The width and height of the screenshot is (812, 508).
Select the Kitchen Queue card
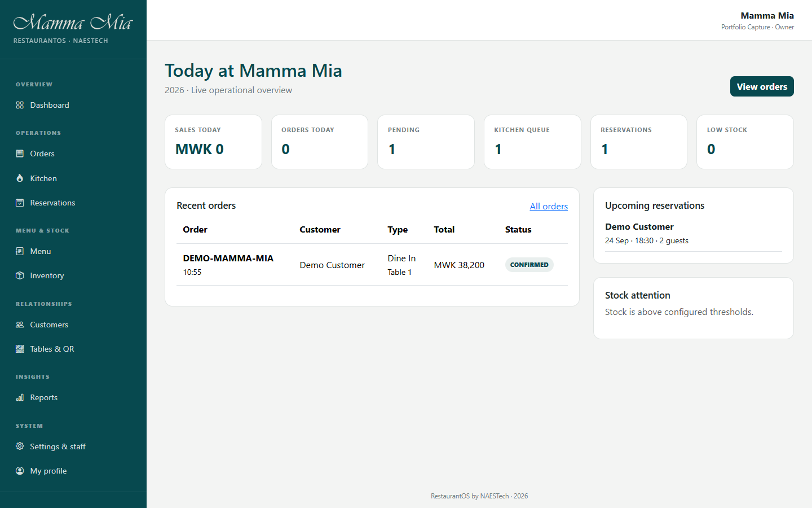(532, 142)
